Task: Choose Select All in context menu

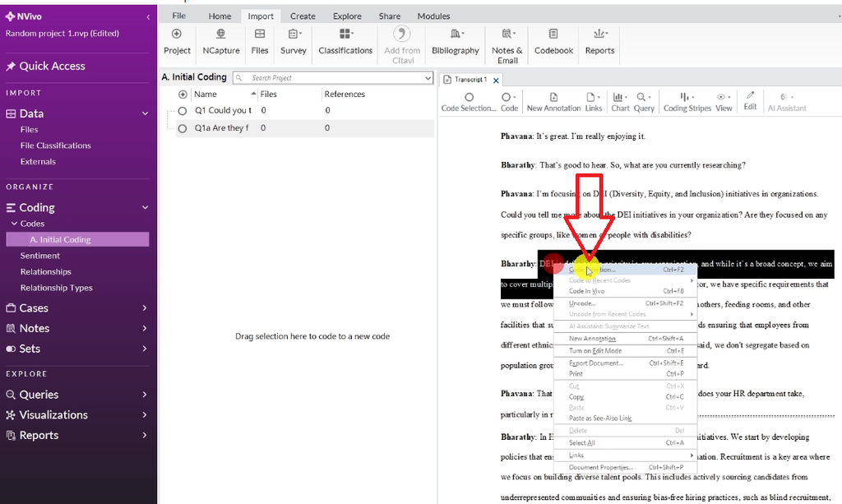Action: [625, 443]
